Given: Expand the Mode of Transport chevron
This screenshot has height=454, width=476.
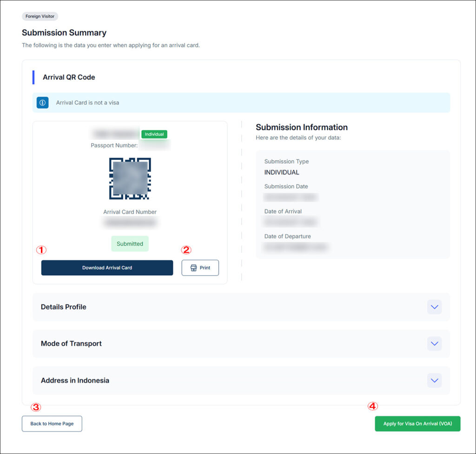Looking at the screenshot, I should pos(435,343).
